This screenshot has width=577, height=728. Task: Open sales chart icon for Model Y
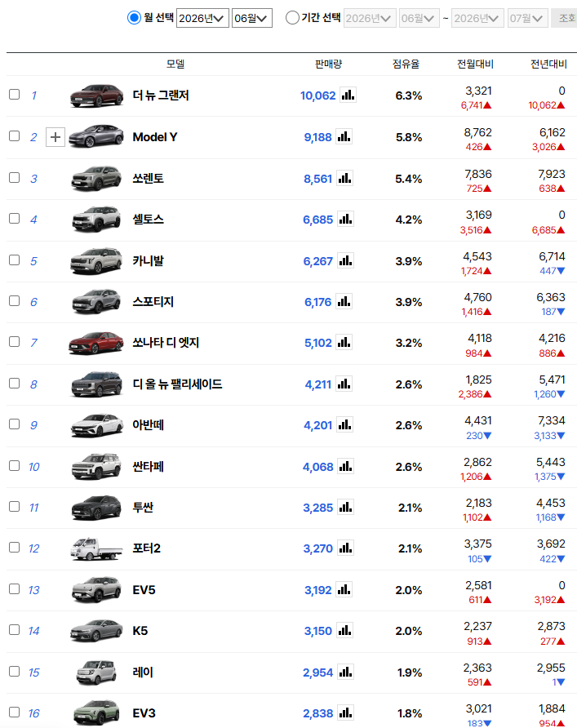click(x=344, y=136)
